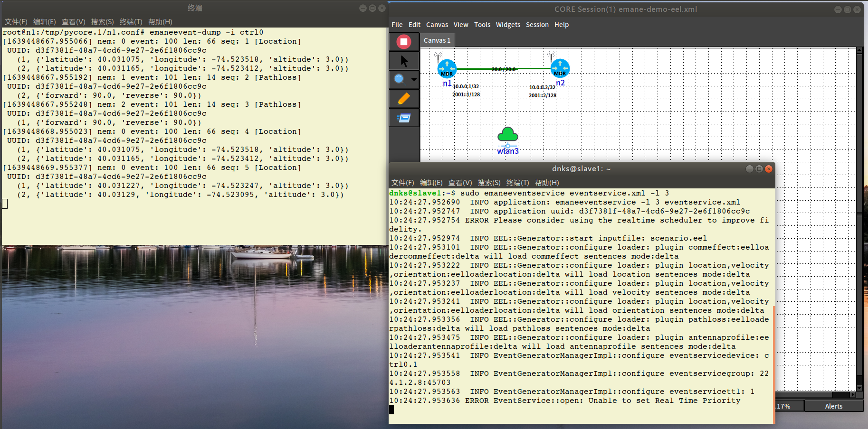Select the run-tool icon below the pencil
Image resolution: width=868 pixels, height=429 pixels.
(x=404, y=118)
